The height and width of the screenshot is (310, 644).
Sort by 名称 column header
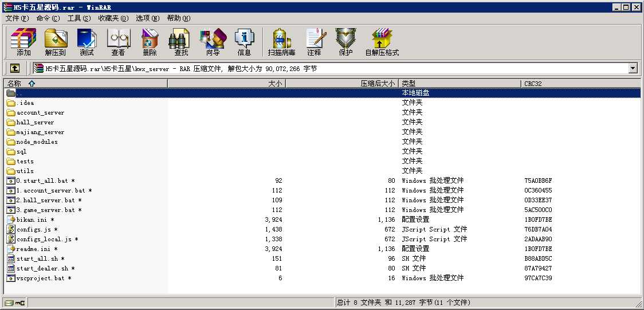tap(86, 83)
